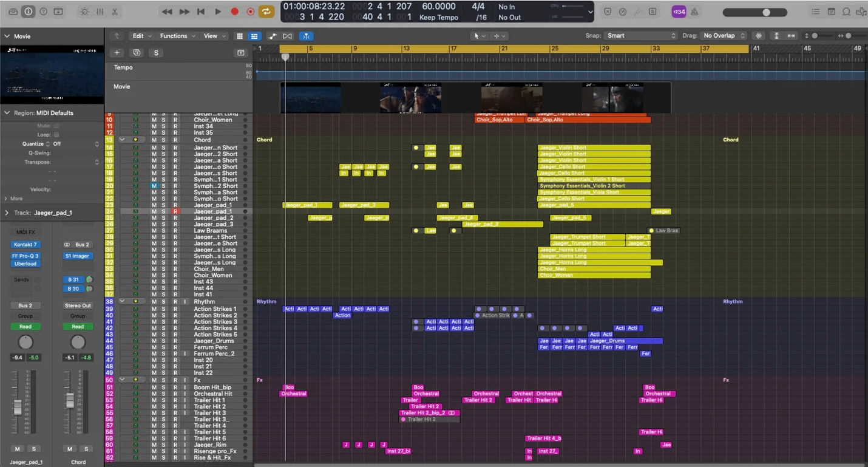
Task: Click horizontal auto zoom icon
Action: [x=791, y=36]
